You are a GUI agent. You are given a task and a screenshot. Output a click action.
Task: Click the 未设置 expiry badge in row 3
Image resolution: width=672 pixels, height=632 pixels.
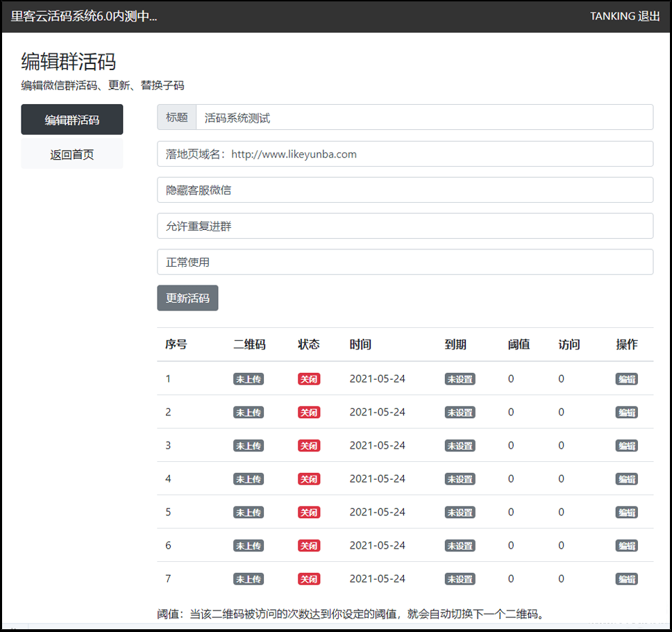(x=460, y=445)
